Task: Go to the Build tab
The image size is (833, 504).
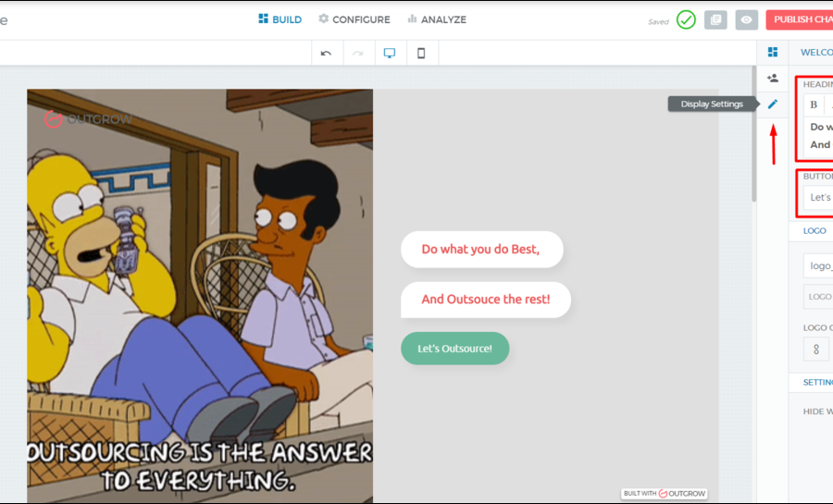Action: (x=280, y=19)
